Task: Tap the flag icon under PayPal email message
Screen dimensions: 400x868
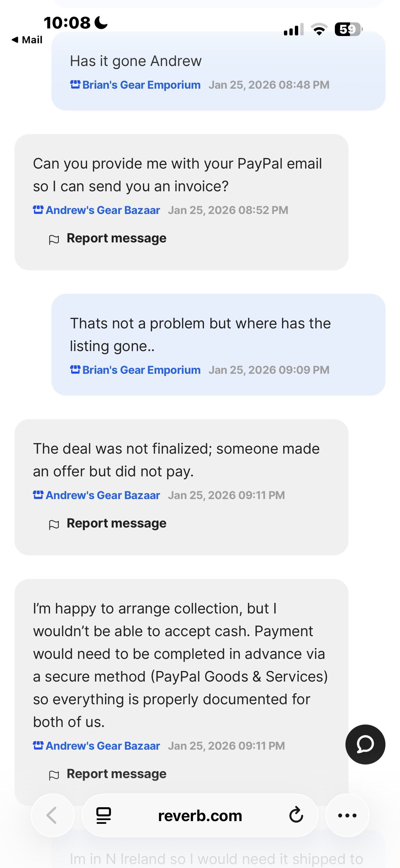Action: pos(54,240)
